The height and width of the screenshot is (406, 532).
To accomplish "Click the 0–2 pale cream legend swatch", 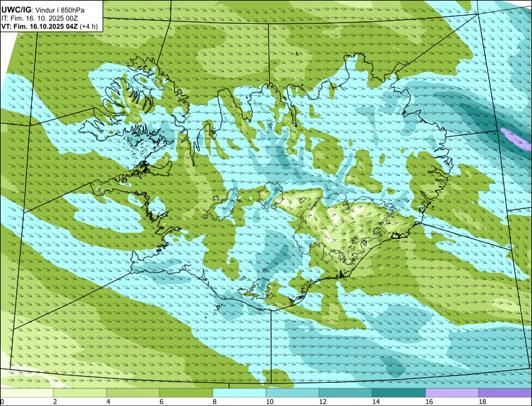I will (26, 393).
